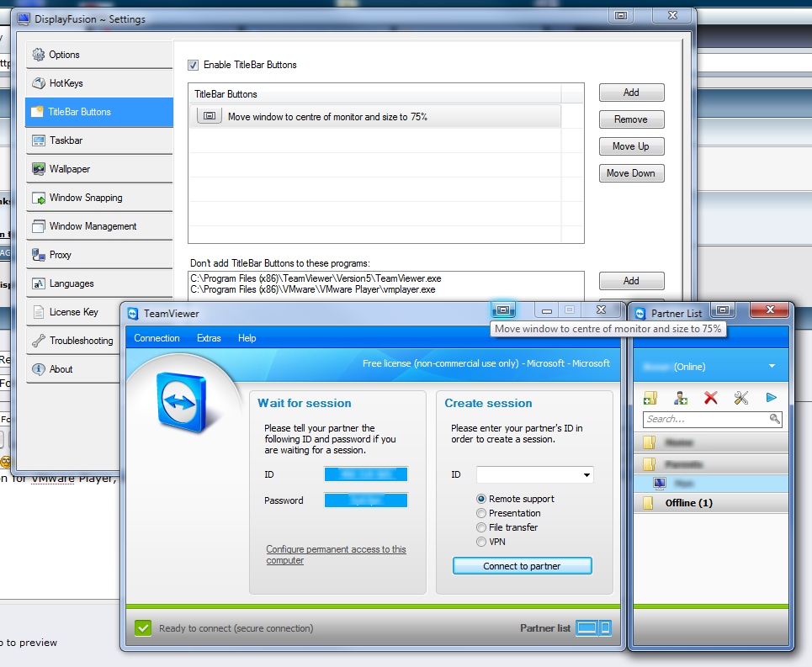Click Connect to partner button

(522, 566)
